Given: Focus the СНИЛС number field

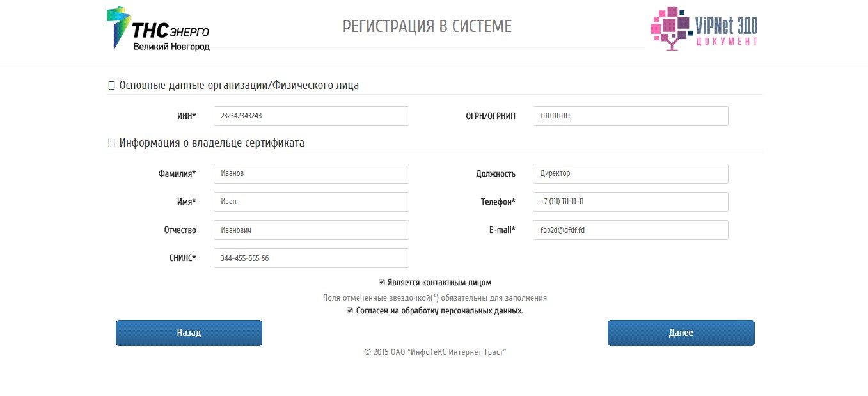Looking at the screenshot, I should (312, 258).
